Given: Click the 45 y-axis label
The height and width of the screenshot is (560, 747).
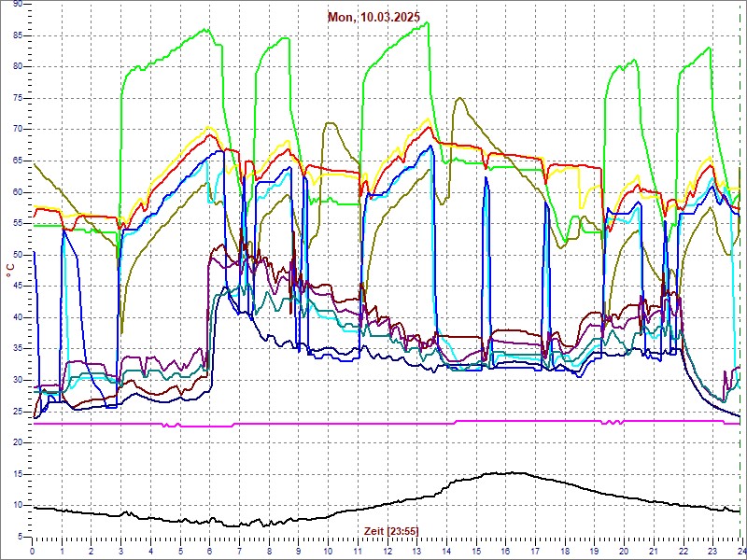Looking at the screenshot, I should (x=18, y=287).
